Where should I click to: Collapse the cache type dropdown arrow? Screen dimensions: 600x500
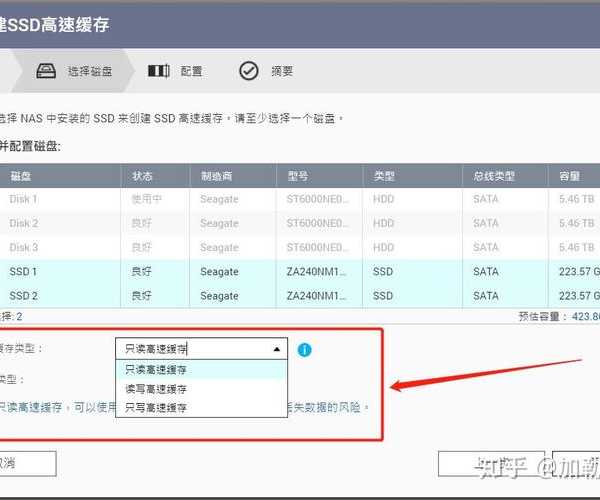coord(277,349)
